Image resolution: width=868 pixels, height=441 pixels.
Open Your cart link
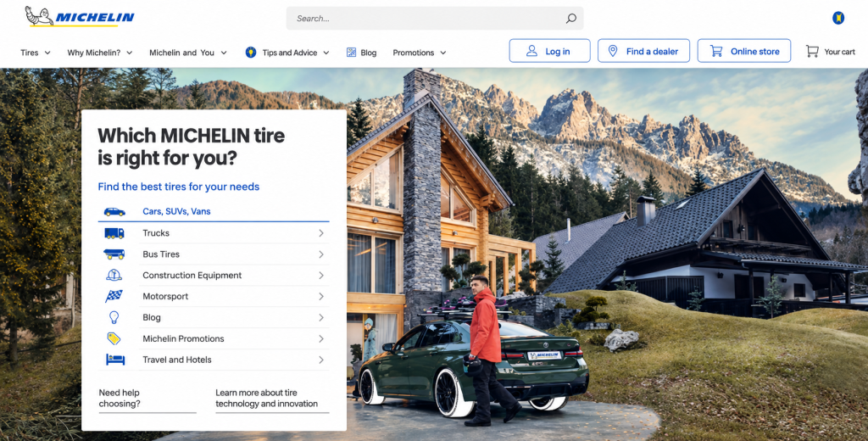point(831,52)
